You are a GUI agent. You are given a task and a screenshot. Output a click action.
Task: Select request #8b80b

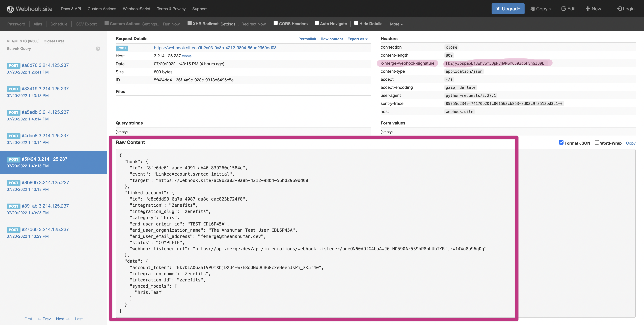coord(53,186)
